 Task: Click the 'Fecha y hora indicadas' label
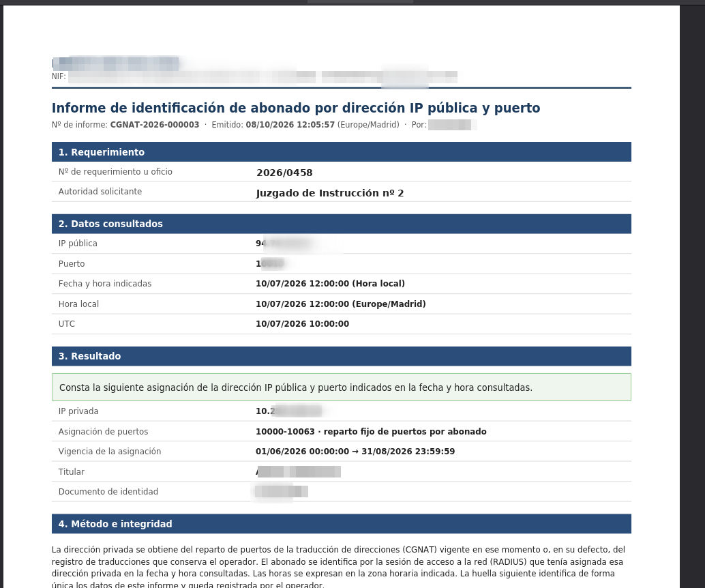tap(105, 284)
